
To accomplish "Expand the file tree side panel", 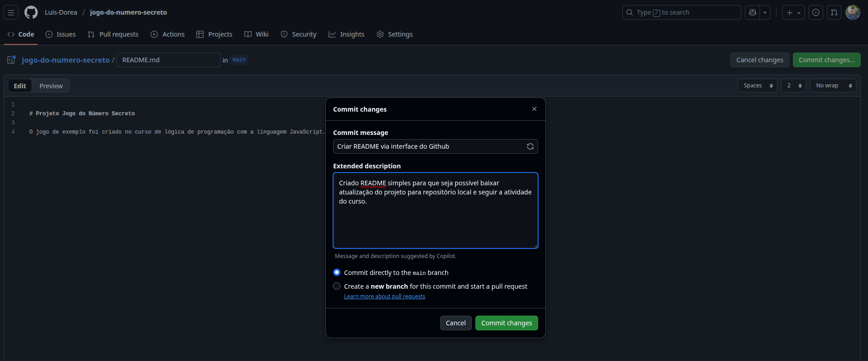I will pyautogui.click(x=11, y=60).
